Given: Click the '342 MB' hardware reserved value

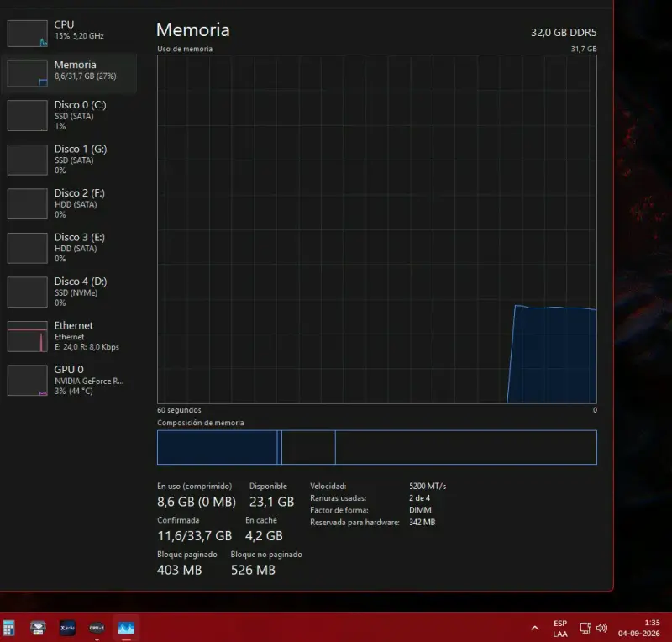Looking at the screenshot, I should [x=423, y=523].
